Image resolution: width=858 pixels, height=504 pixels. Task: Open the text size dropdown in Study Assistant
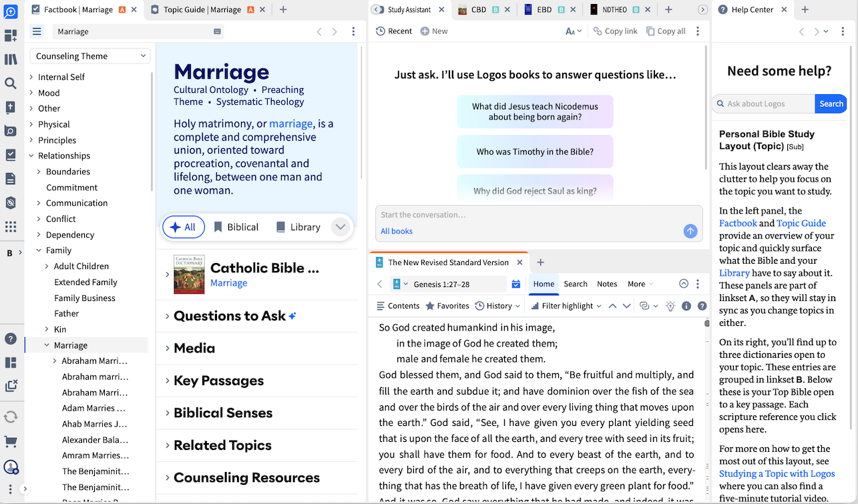[x=574, y=31]
